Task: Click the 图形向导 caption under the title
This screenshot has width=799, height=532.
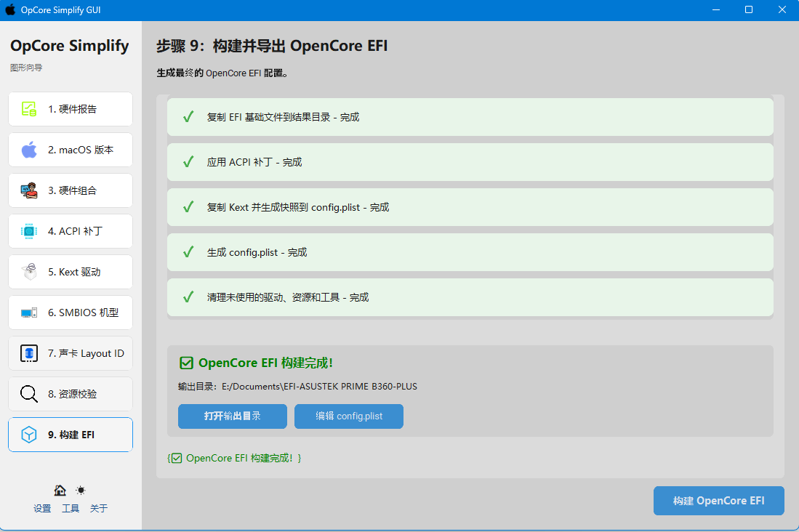Action: pyautogui.click(x=26, y=68)
